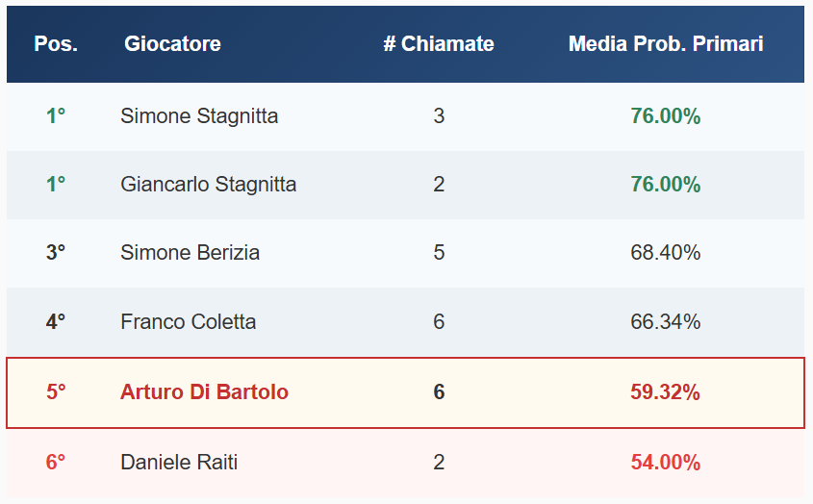Click the 3° position cell
The width and height of the screenshot is (813, 504).
[x=56, y=253]
